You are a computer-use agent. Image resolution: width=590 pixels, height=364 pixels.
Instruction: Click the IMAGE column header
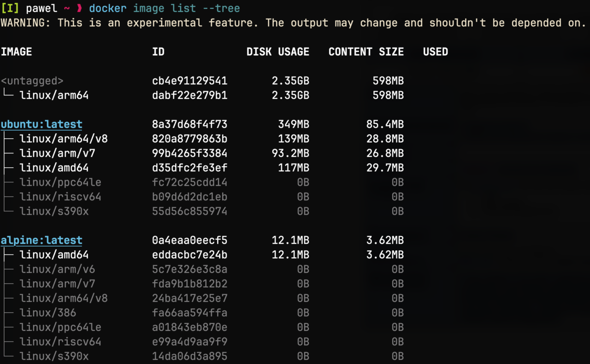click(17, 52)
